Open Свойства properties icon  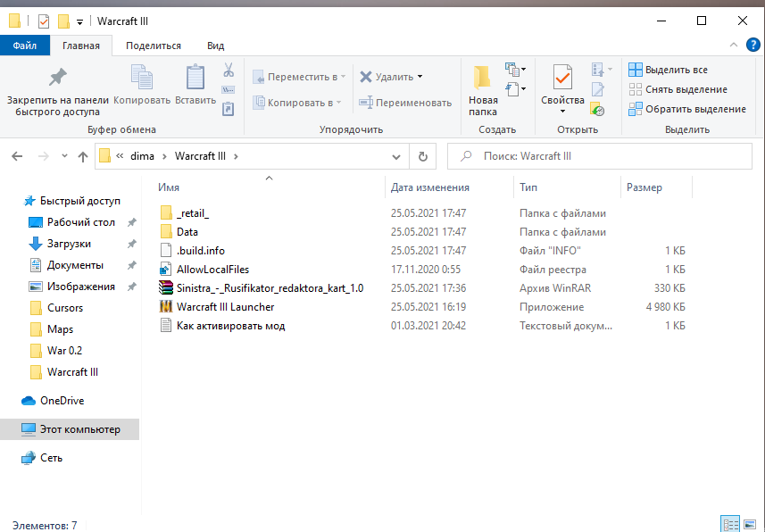coord(562,78)
